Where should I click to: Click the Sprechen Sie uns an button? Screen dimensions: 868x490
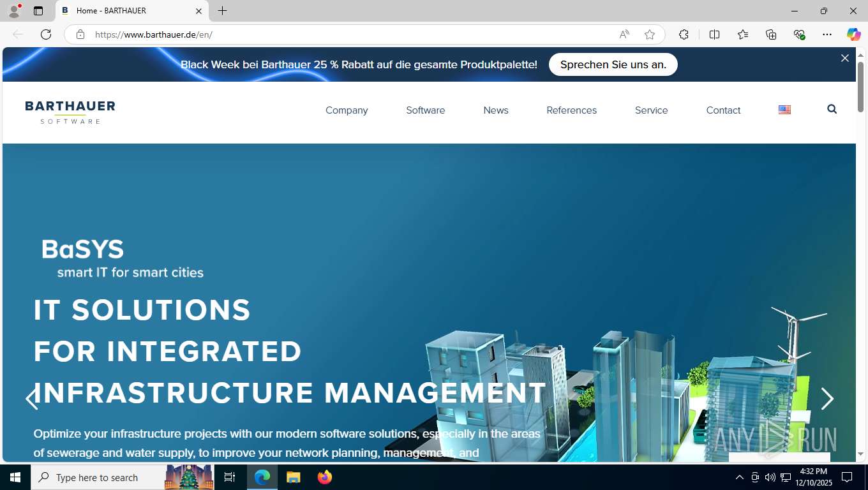tap(613, 64)
